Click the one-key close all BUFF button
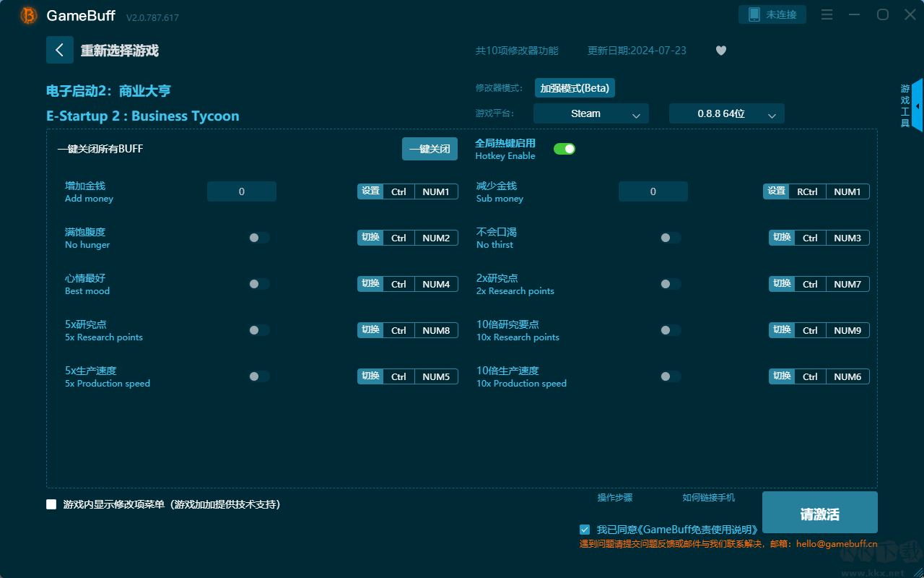The height and width of the screenshot is (578, 924). [x=430, y=149]
